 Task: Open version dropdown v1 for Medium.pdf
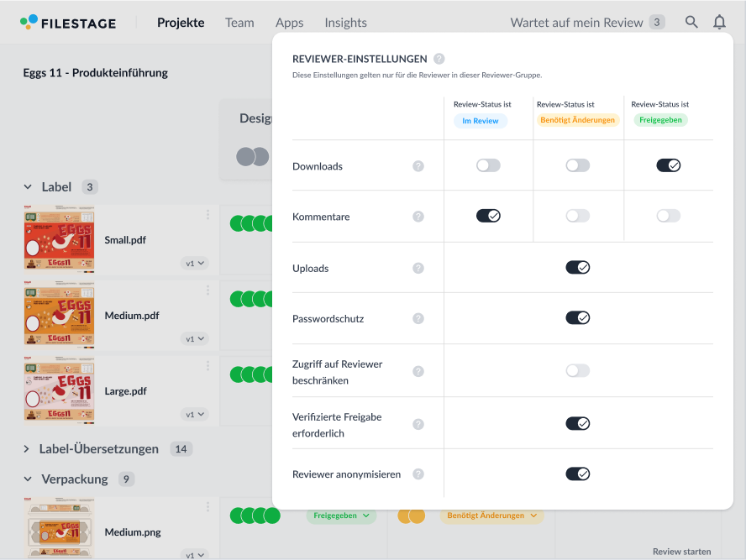tap(195, 338)
